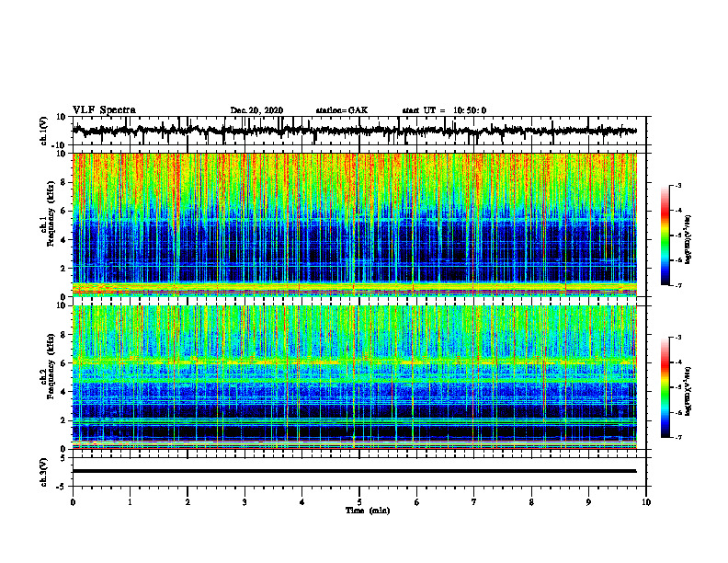
Task: Click the ch.1 color scale log(PSD) unit label
Action: click(x=688, y=239)
